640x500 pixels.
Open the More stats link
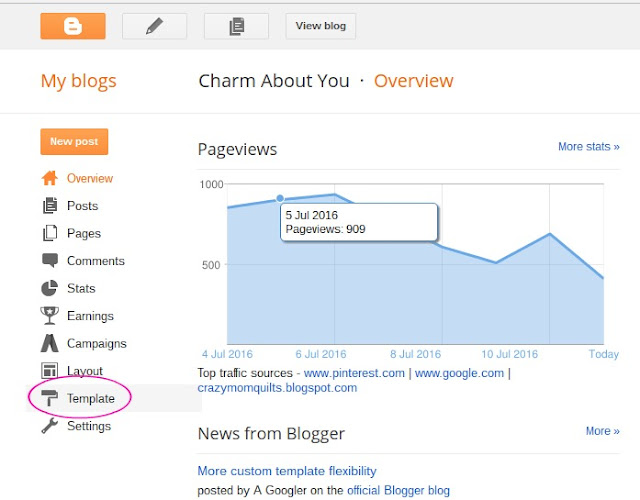point(588,147)
